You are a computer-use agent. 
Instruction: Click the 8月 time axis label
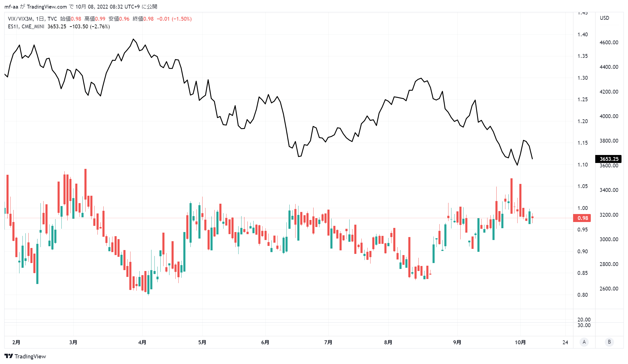pyautogui.click(x=388, y=342)
